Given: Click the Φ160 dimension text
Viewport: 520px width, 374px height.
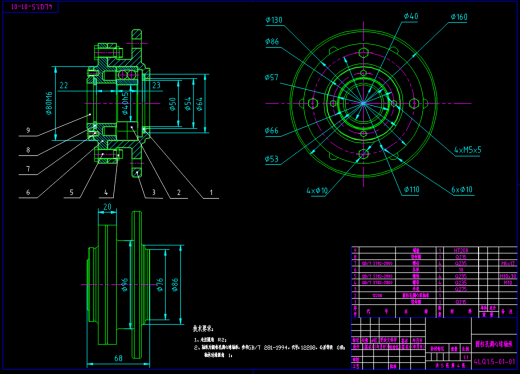Looking at the screenshot, I should click(459, 17).
